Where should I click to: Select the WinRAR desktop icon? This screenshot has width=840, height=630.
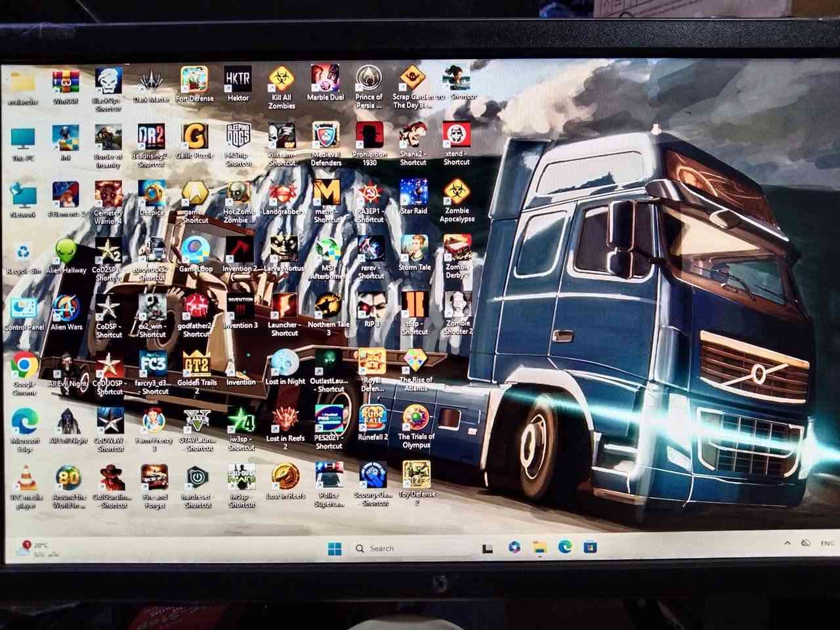click(66, 83)
